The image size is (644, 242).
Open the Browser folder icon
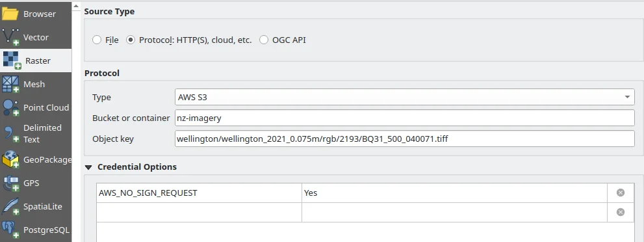[x=10, y=14]
